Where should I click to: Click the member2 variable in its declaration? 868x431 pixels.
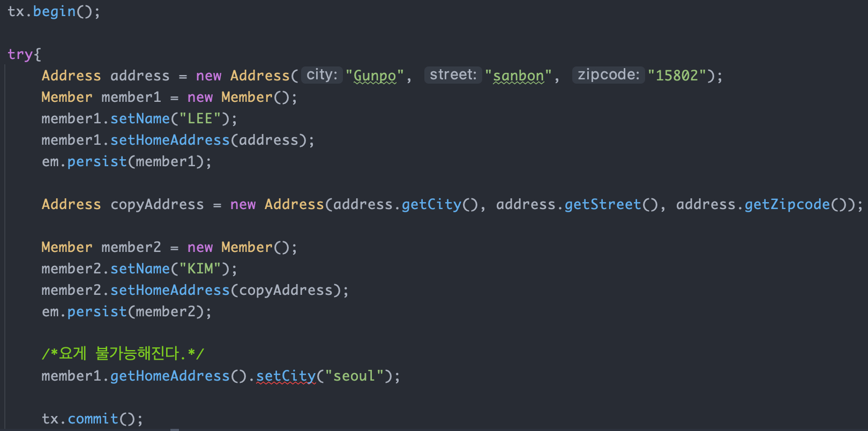(x=131, y=247)
